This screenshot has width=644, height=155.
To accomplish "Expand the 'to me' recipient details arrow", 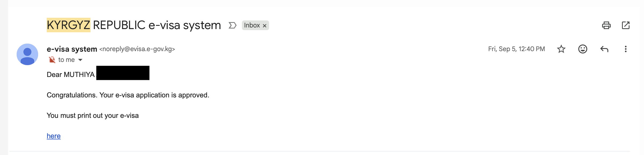I will [x=80, y=60].
